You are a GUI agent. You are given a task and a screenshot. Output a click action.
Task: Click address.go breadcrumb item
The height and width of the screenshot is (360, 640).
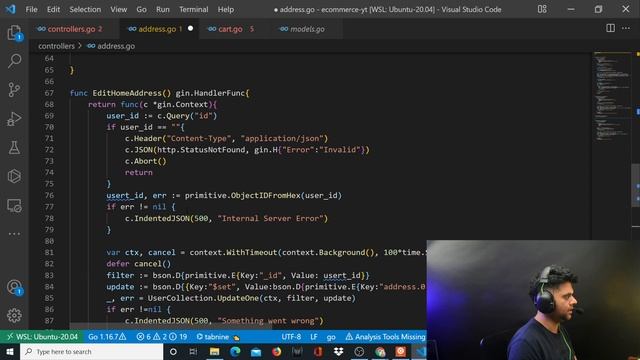[x=116, y=46]
